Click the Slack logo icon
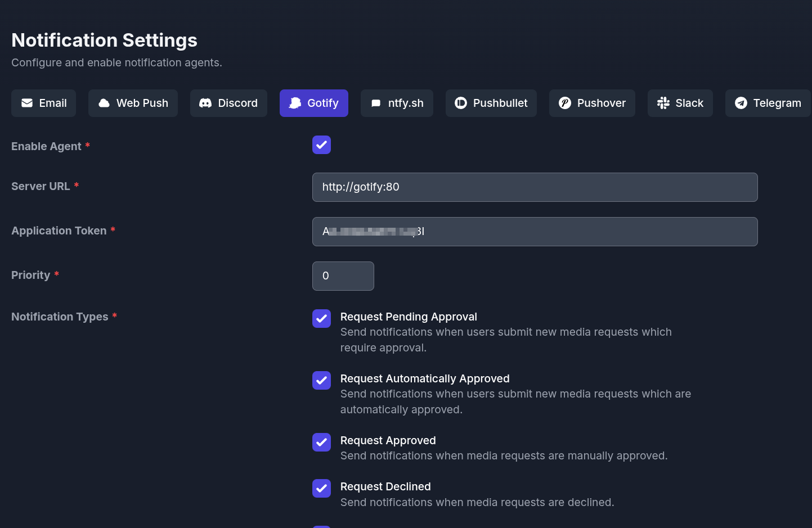This screenshot has width=812, height=528. click(663, 103)
